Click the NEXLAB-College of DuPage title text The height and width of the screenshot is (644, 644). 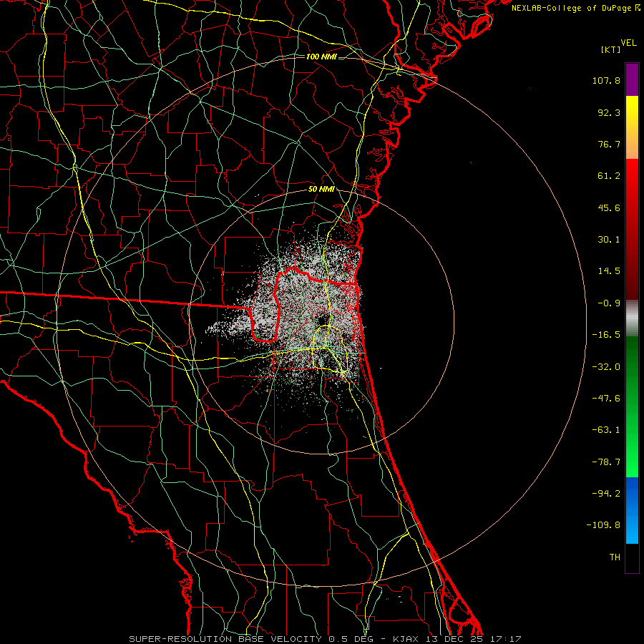pos(575,8)
